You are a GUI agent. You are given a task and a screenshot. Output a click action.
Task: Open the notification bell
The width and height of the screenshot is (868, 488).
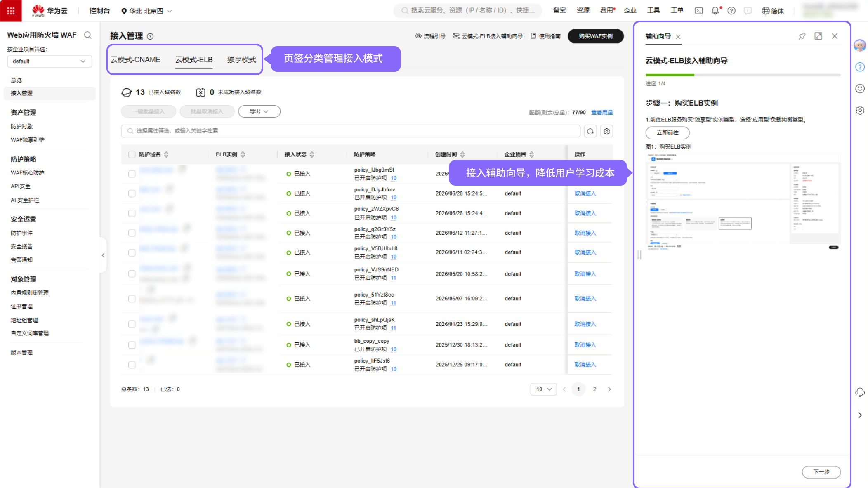[x=715, y=11]
